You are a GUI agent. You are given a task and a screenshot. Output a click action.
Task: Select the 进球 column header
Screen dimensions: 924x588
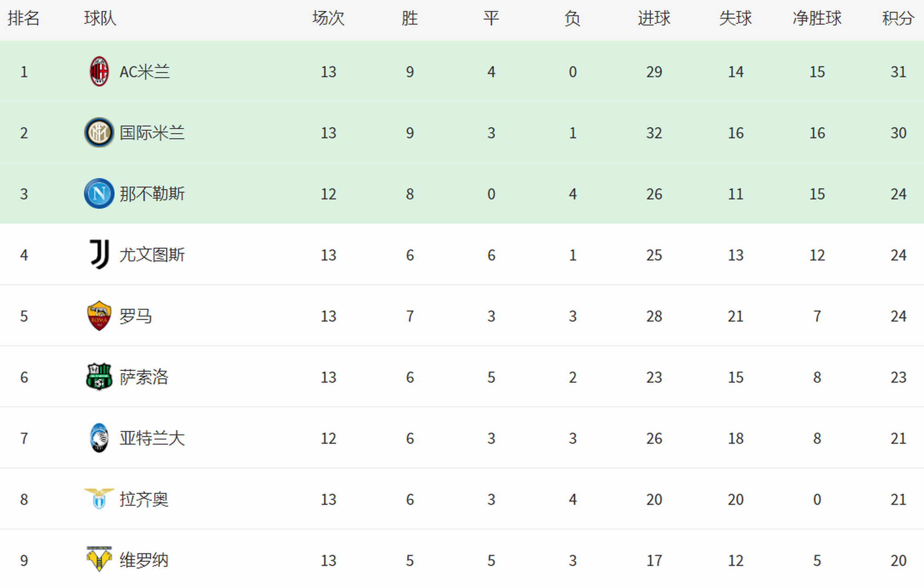[x=654, y=18]
